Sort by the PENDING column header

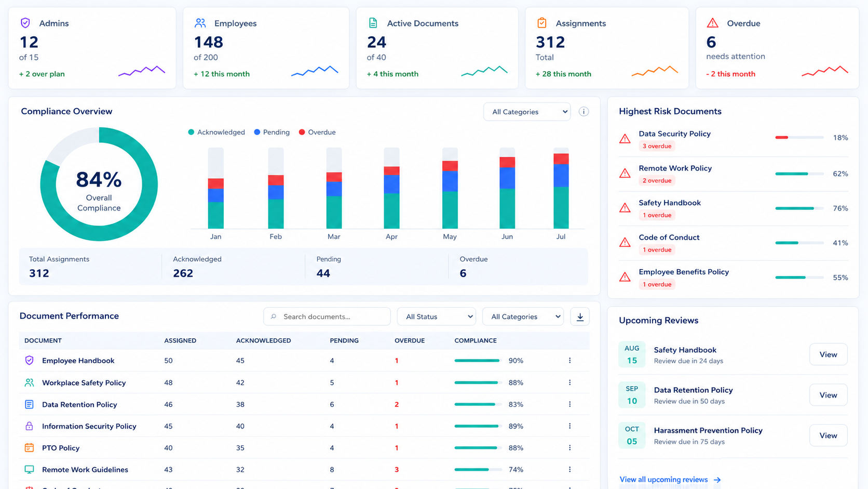click(344, 340)
